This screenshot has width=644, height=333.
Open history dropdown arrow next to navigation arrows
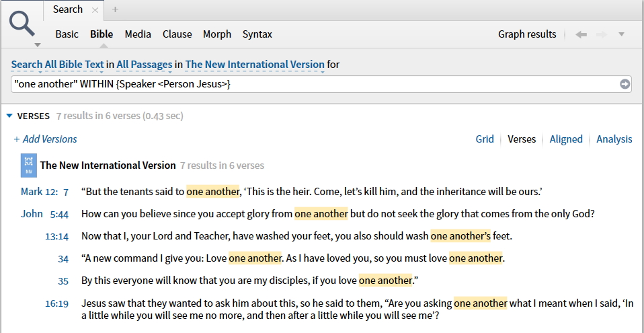click(621, 34)
